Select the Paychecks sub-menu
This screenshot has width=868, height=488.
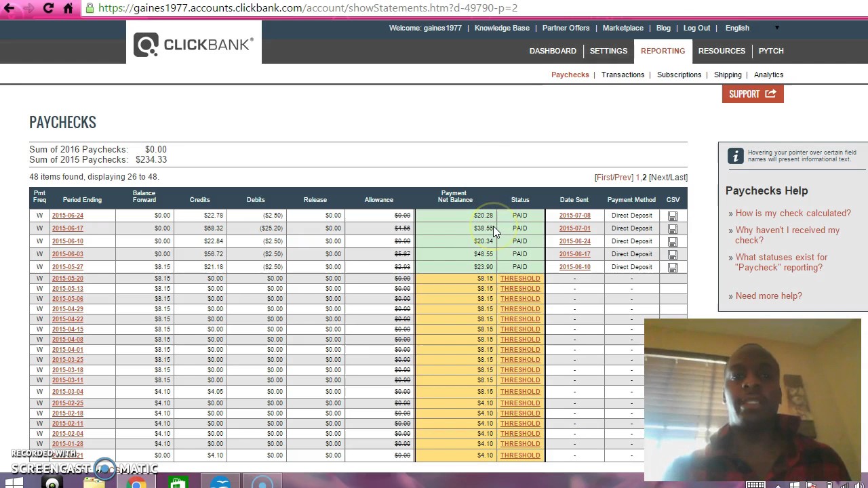pyautogui.click(x=570, y=75)
